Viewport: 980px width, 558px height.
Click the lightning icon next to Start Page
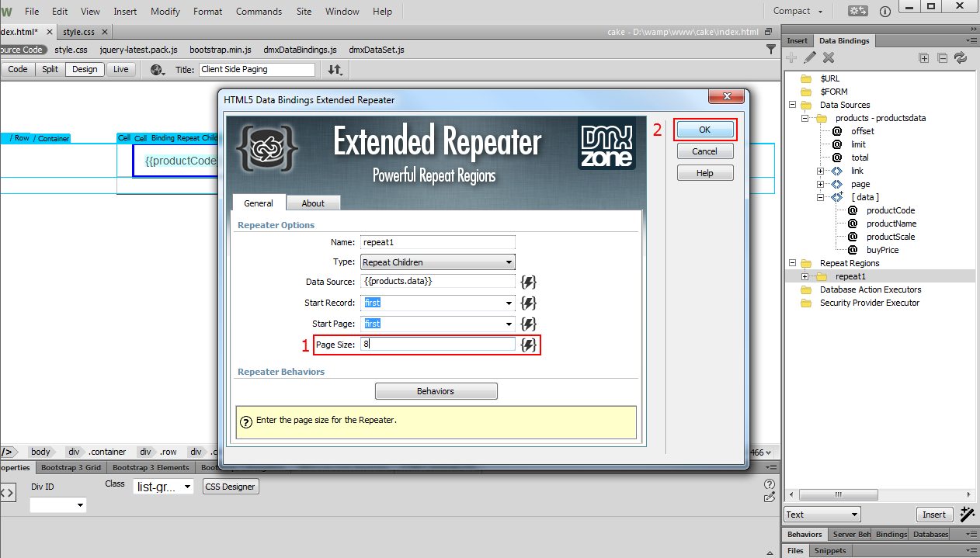(529, 324)
